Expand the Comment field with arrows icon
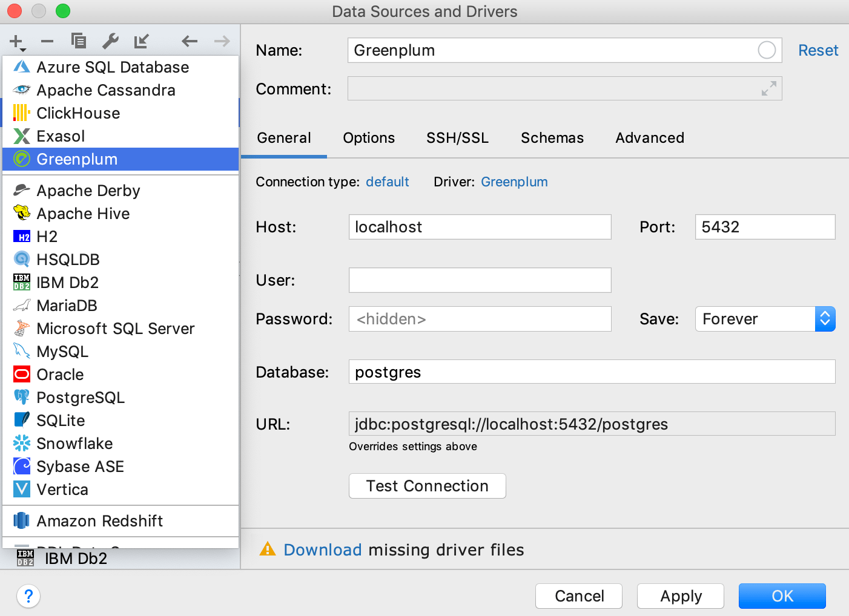The width and height of the screenshot is (849, 616). coord(769,88)
